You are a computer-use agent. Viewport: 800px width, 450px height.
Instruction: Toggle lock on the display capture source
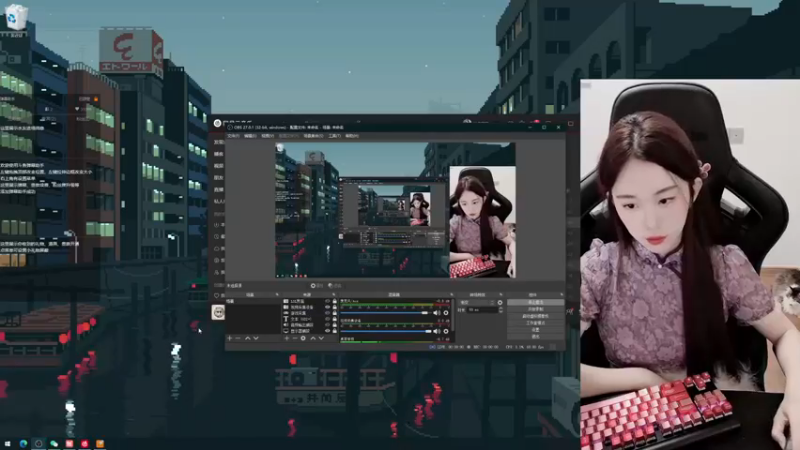click(335, 331)
